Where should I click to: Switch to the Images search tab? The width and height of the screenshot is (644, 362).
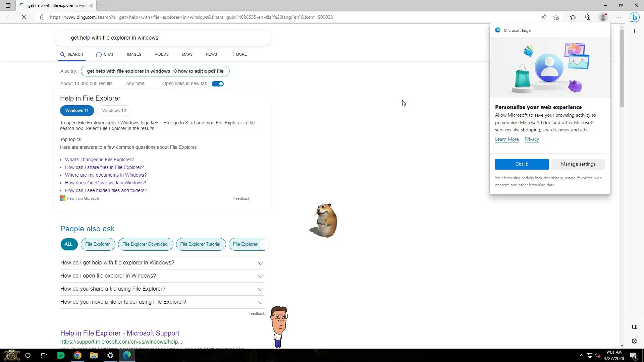coord(134,54)
